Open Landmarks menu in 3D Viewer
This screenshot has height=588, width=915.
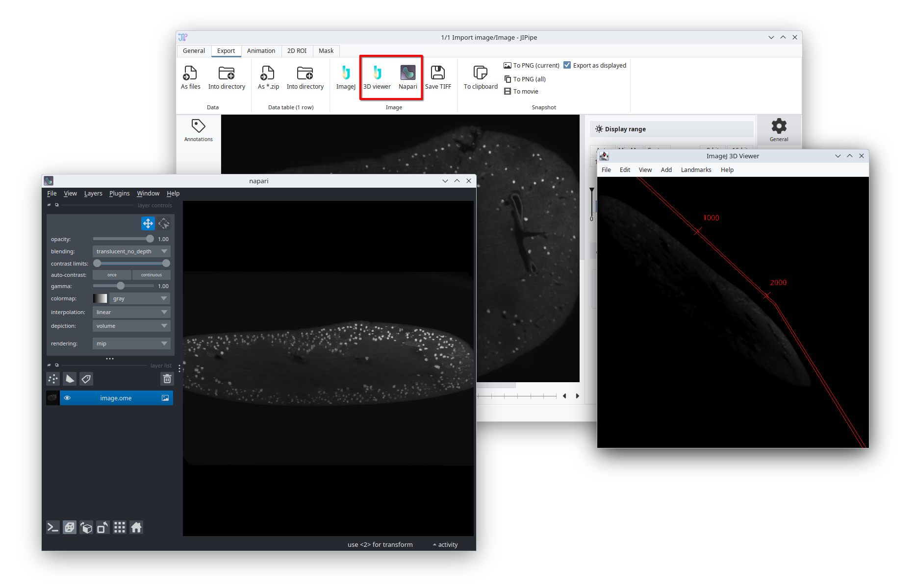tap(696, 170)
